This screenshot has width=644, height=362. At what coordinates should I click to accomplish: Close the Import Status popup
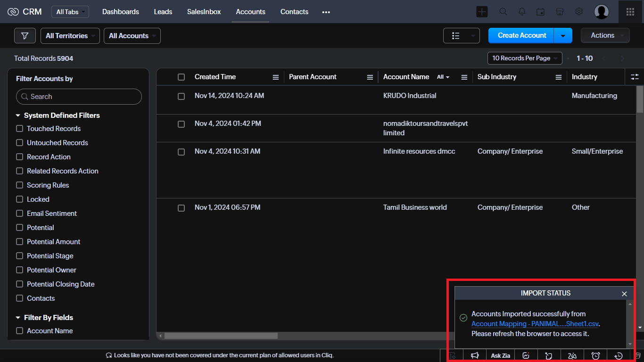tap(624, 294)
